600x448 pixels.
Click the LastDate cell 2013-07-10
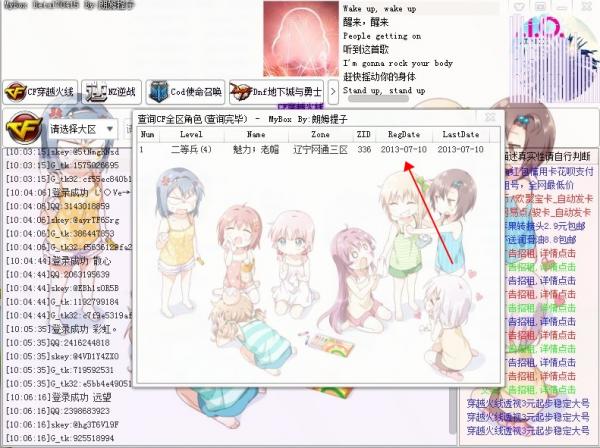click(x=461, y=149)
